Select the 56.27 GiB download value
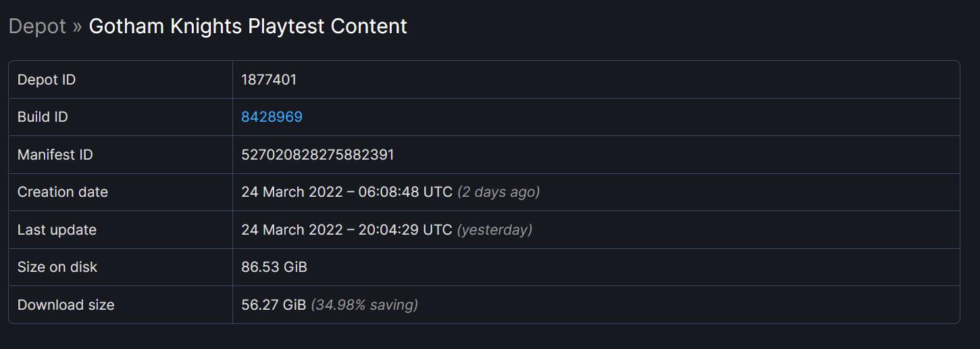This screenshot has height=349, width=980. (x=274, y=305)
